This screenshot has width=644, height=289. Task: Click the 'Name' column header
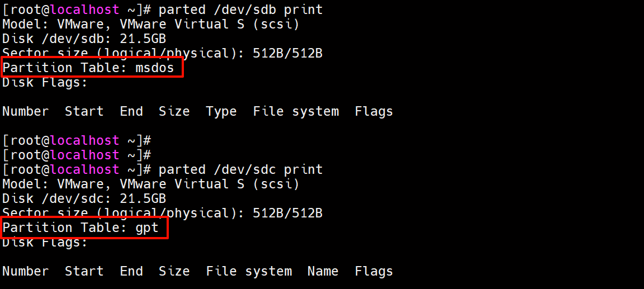pyautogui.click(x=323, y=271)
